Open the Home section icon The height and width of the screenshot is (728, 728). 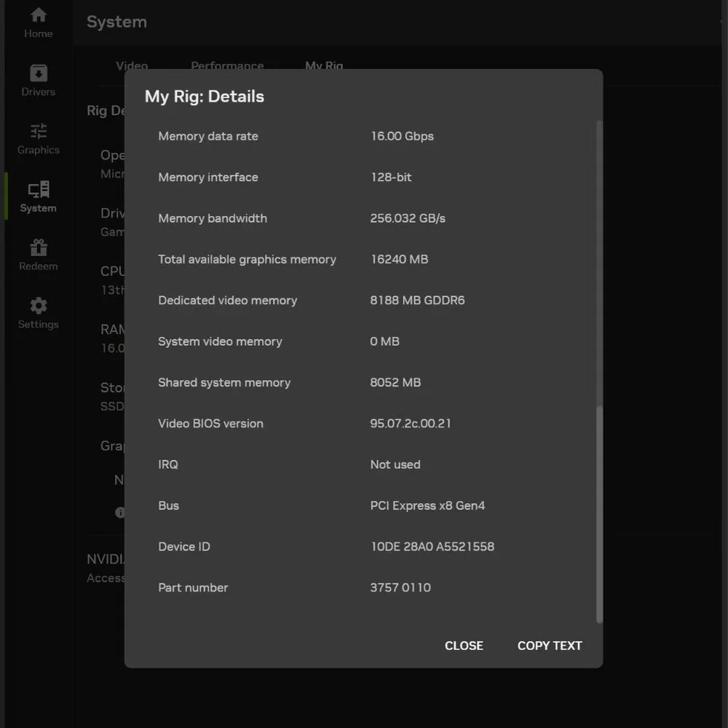click(38, 15)
